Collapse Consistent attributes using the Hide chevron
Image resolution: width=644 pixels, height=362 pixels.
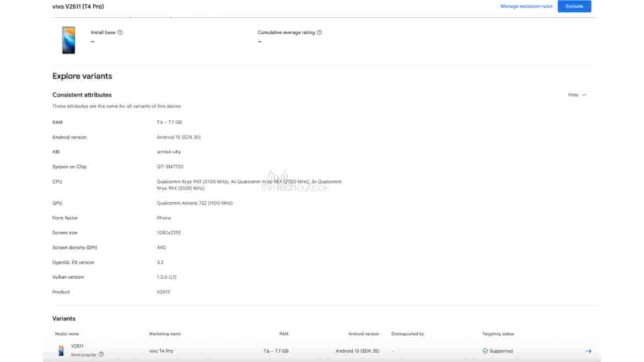click(x=584, y=95)
